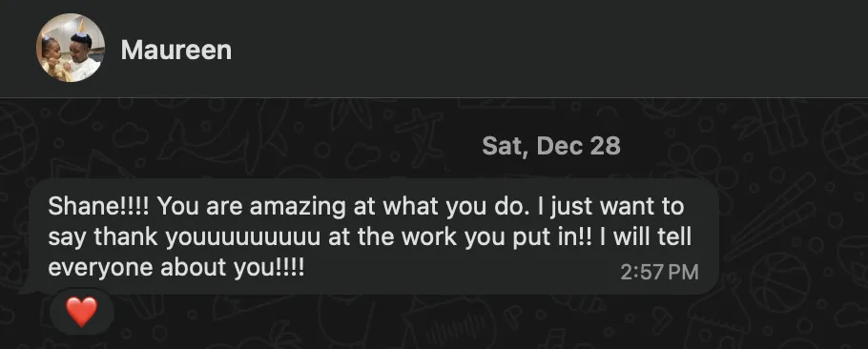Click the red heart reaction emoji
This screenshot has height=349, width=868.
[x=82, y=312]
